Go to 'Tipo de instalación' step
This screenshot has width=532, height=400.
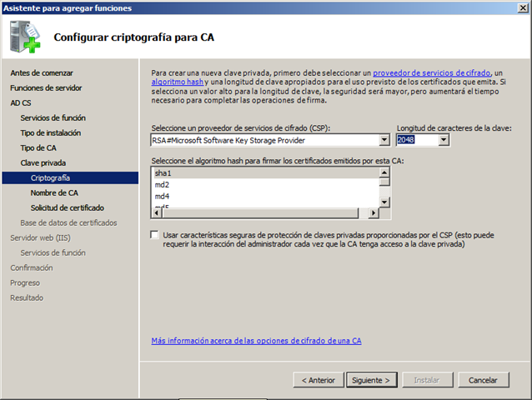[51, 133]
